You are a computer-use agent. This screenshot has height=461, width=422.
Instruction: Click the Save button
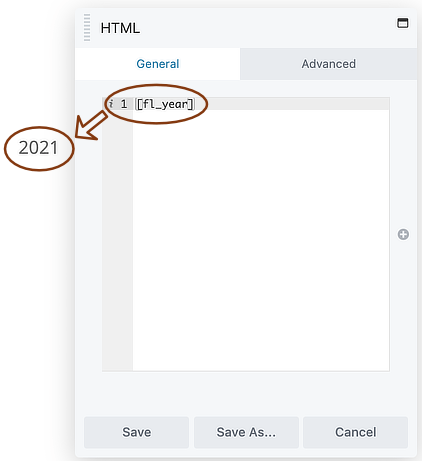tap(136, 432)
